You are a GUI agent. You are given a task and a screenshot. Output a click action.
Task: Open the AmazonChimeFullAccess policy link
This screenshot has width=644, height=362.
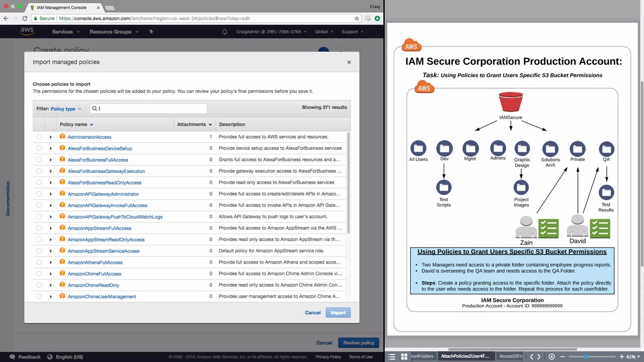coord(95,274)
